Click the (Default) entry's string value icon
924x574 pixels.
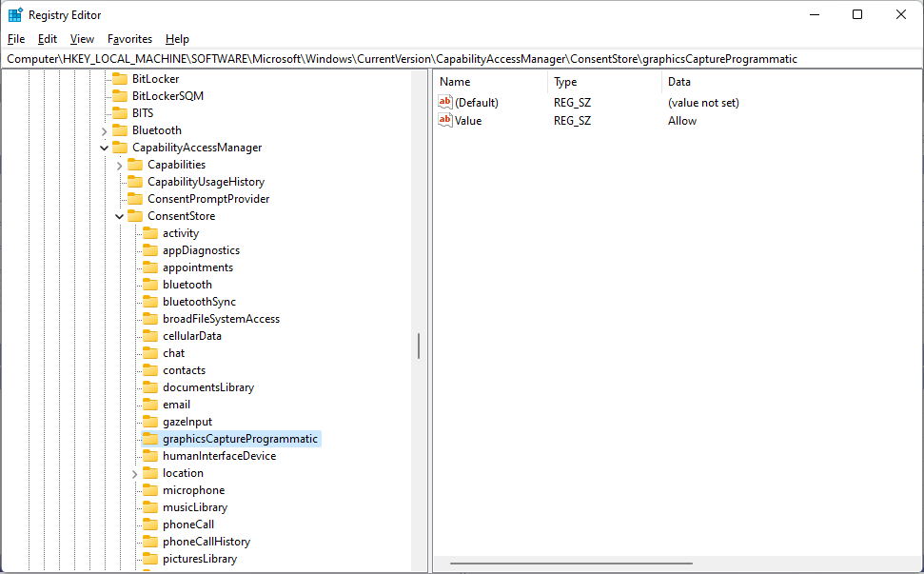[444, 103]
